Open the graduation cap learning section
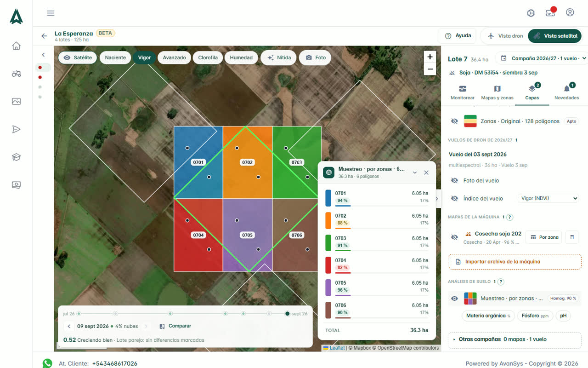The image size is (588, 368). (x=17, y=157)
